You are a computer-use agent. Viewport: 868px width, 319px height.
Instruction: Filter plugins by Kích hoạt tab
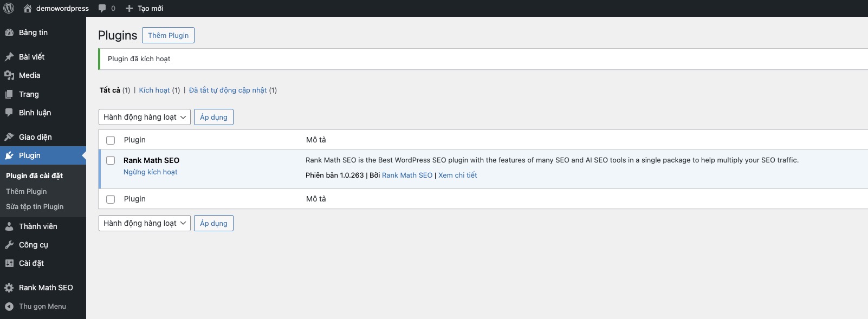tap(154, 90)
